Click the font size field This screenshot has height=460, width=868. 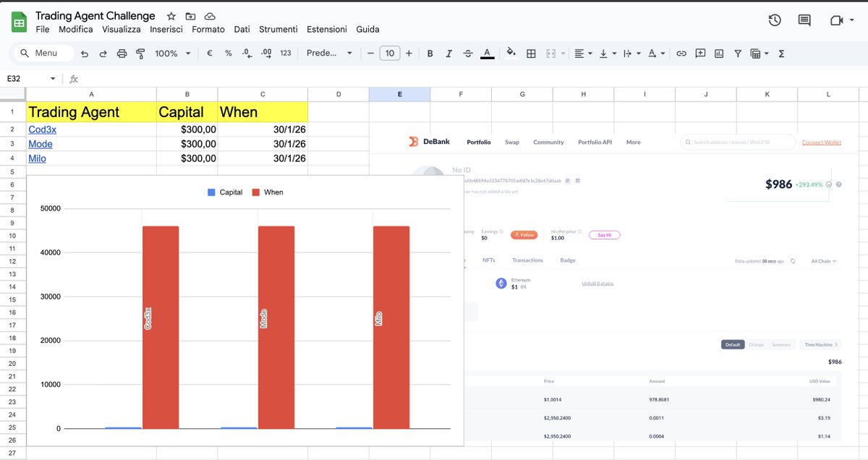(x=390, y=54)
